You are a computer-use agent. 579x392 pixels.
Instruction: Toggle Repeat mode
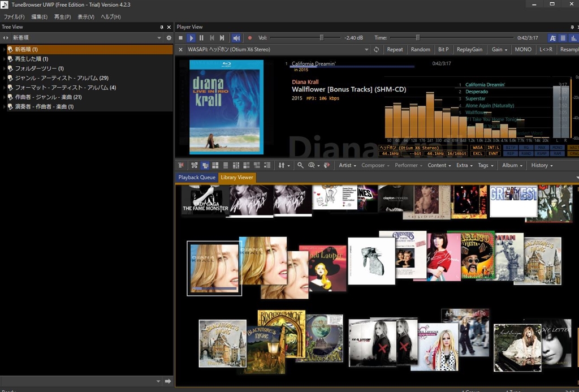point(395,50)
